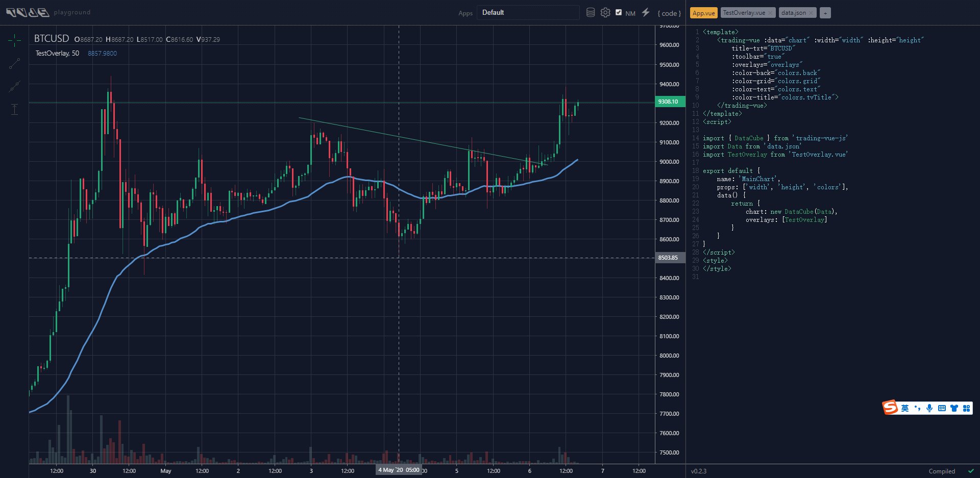The image size is (980, 478).
Task: Click the volume value V937.29
Action: pos(208,39)
